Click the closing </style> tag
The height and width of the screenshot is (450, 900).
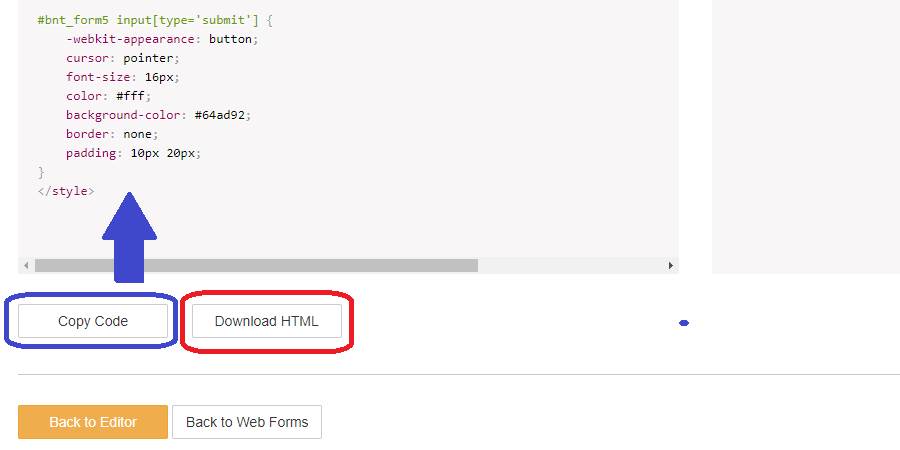66,191
